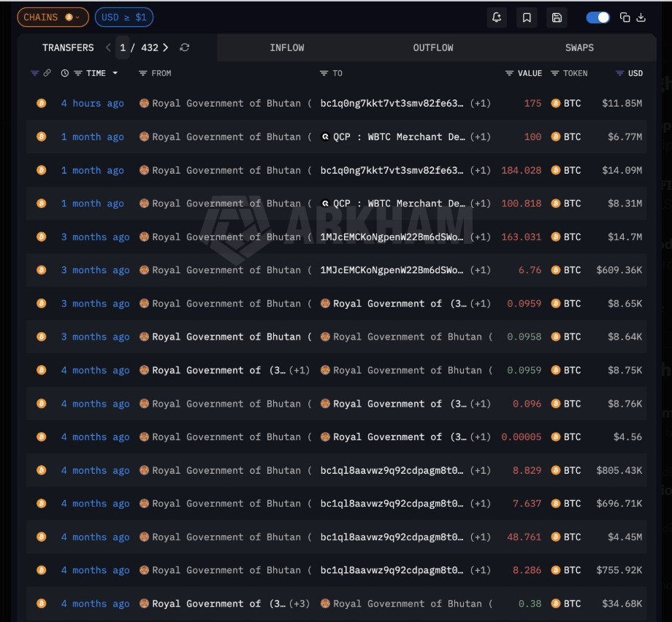
Task: Click the save (floppy disk) icon
Action: 557,18
